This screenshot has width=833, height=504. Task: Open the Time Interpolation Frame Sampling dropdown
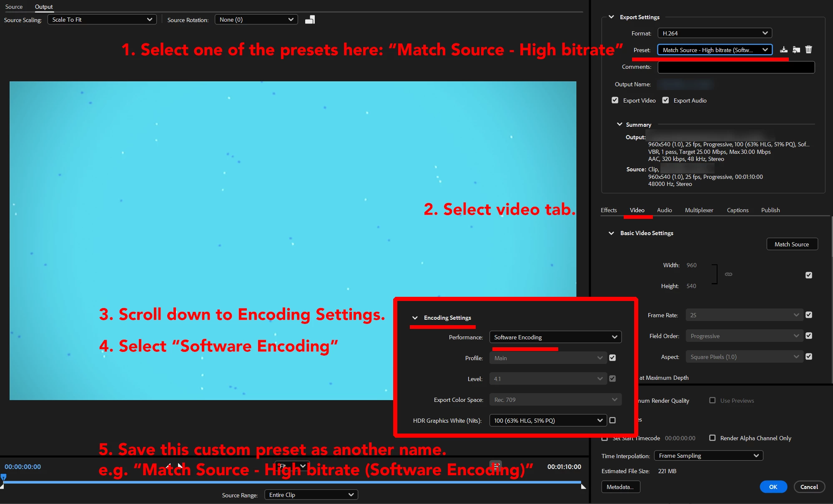tap(708, 456)
